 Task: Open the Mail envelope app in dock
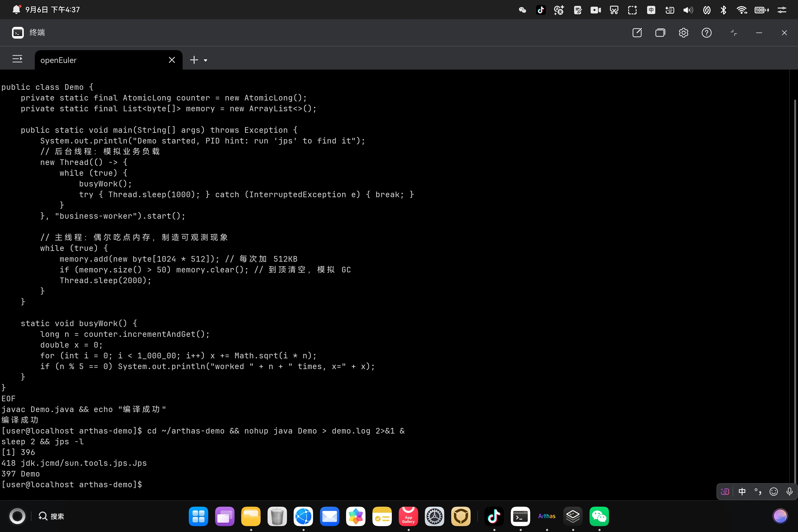[329, 516]
